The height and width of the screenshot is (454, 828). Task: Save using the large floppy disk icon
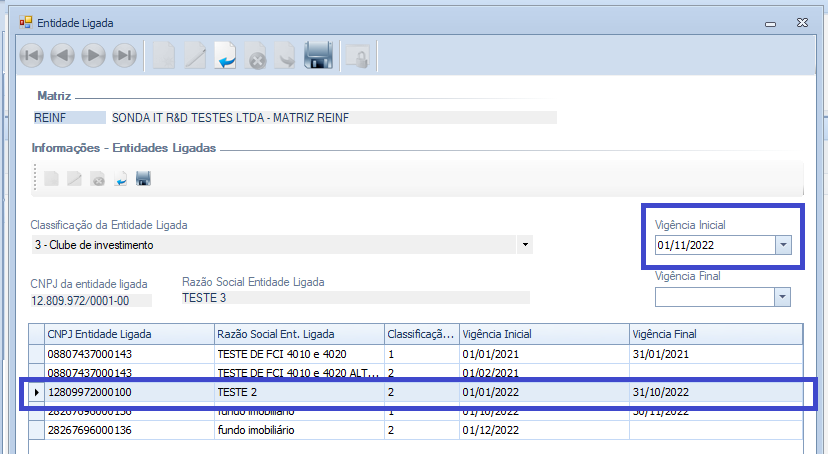click(318, 55)
